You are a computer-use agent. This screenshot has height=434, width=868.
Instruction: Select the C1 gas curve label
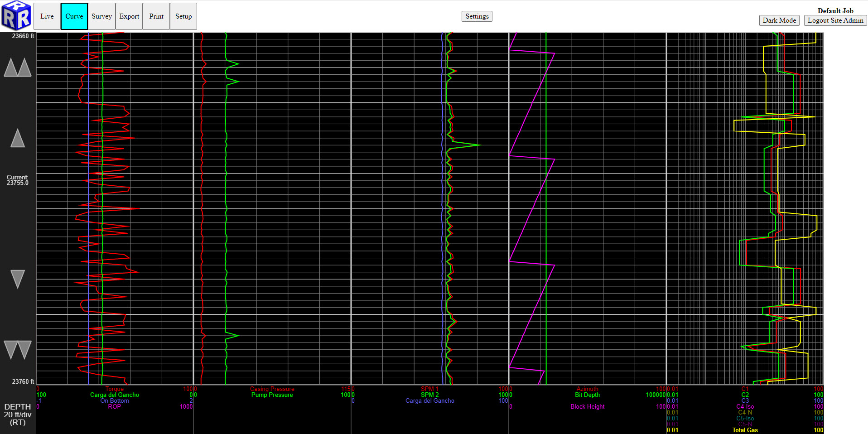(x=745, y=389)
